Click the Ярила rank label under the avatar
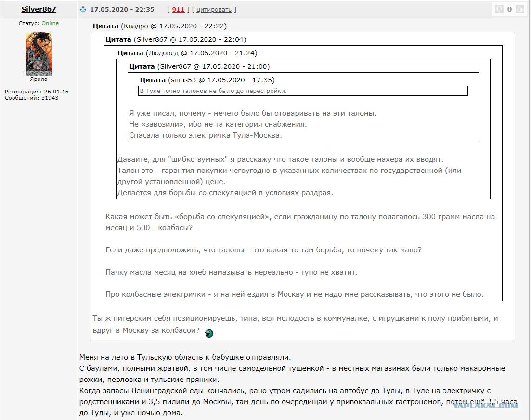This screenshot has width=531, height=420. (39, 79)
